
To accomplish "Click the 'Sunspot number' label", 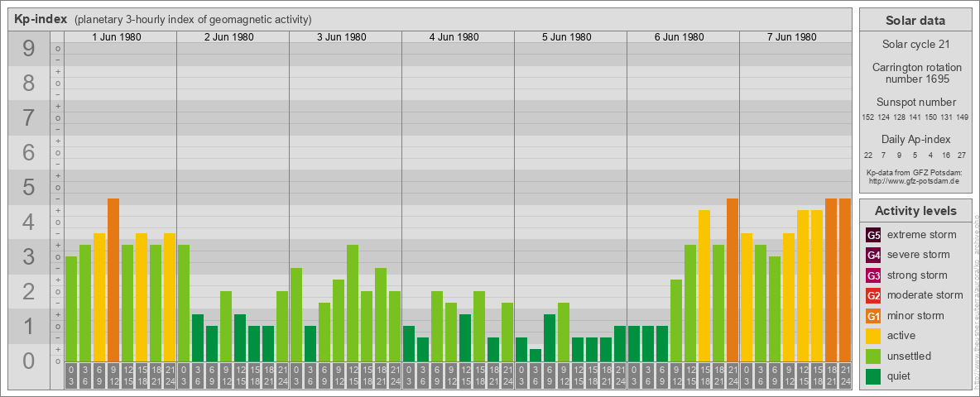I will pyautogui.click(x=915, y=103).
